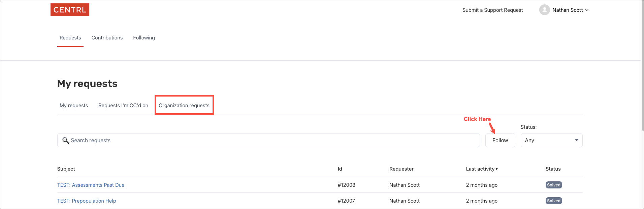Screen dimensions: 644x209
Task: Click the CENTRL logo
Action: [x=70, y=10]
